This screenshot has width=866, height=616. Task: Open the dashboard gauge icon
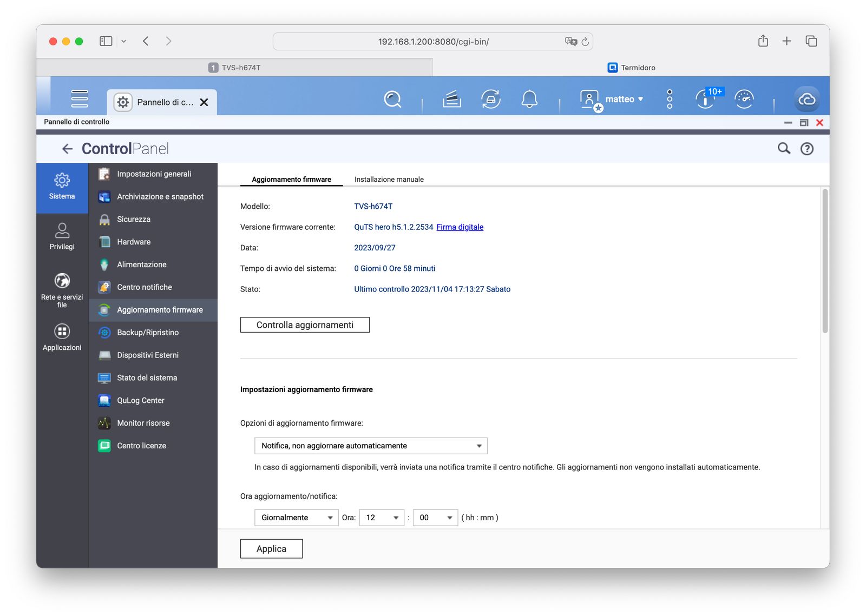744,99
